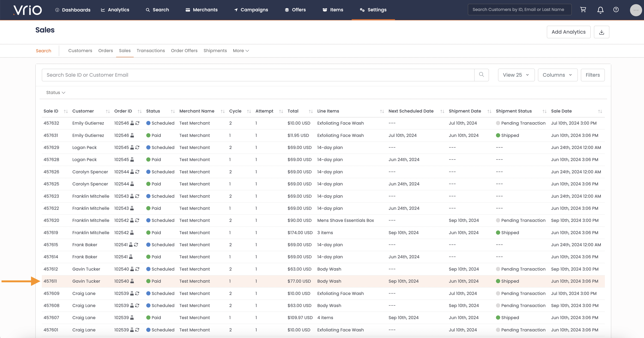
Task: Click '$174.00 USD' total cell
Action: pos(300,232)
